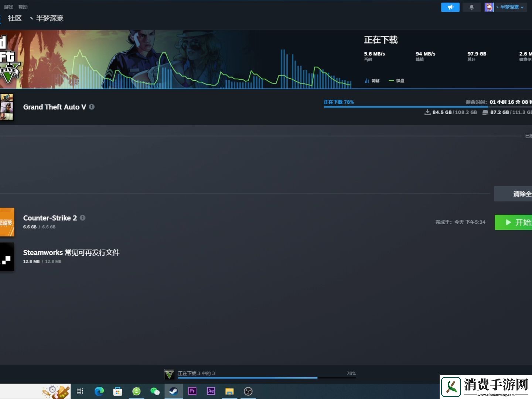
Task: Click the bottom download status progress bar
Action: point(267,378)
